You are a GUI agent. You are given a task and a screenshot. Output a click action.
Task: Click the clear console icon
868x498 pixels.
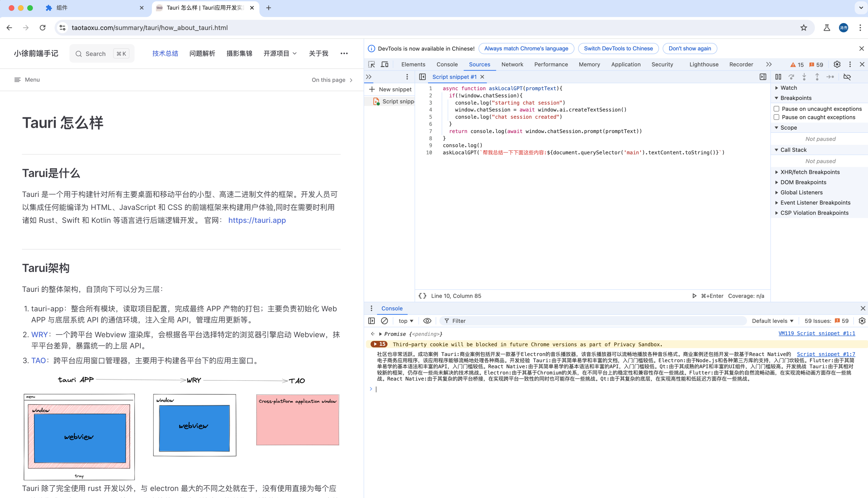pyautogui.click(x=384, y=321)
